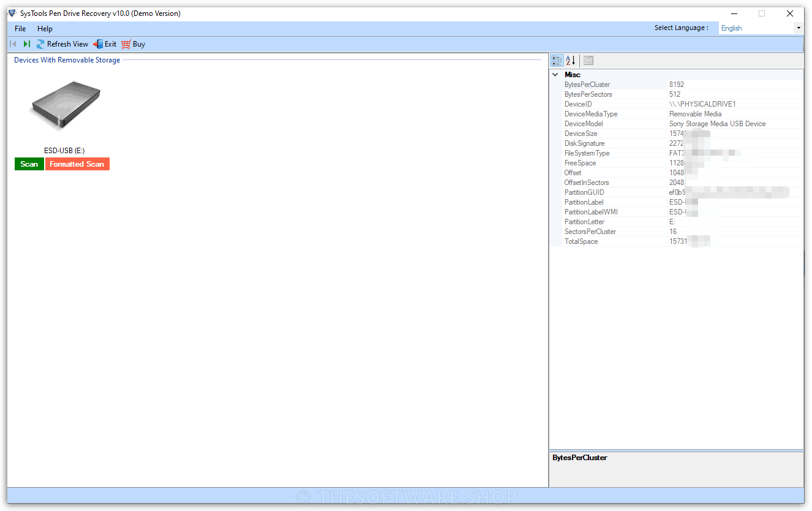This screenshot has width=812, height=511.
Task: Click the Exit toolbar button
Action: [x=105, y=44]
